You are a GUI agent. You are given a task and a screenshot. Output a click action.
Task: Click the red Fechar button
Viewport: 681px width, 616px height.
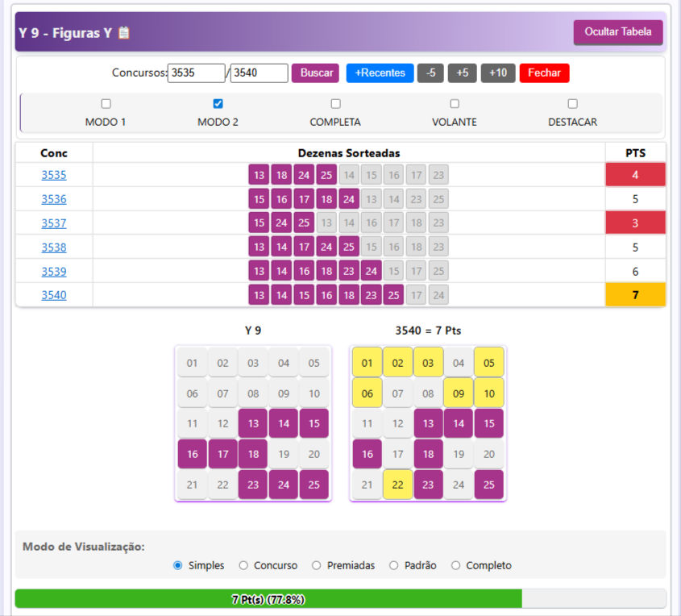(544, 73)
